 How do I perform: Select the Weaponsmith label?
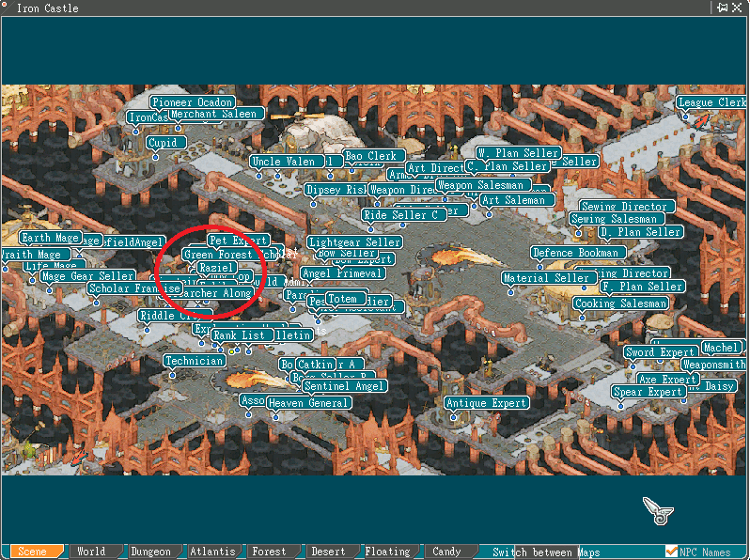click(x=714, y=365)
